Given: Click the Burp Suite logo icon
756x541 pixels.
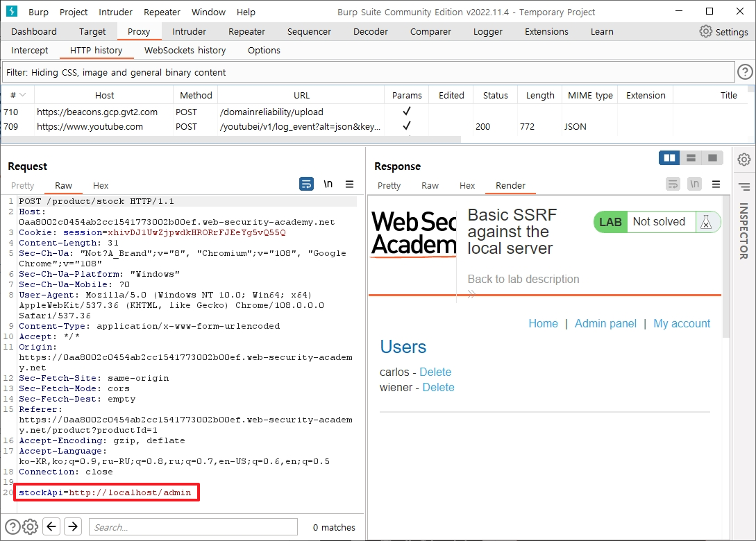Looking at the screenshot, I should pos(12,11).
